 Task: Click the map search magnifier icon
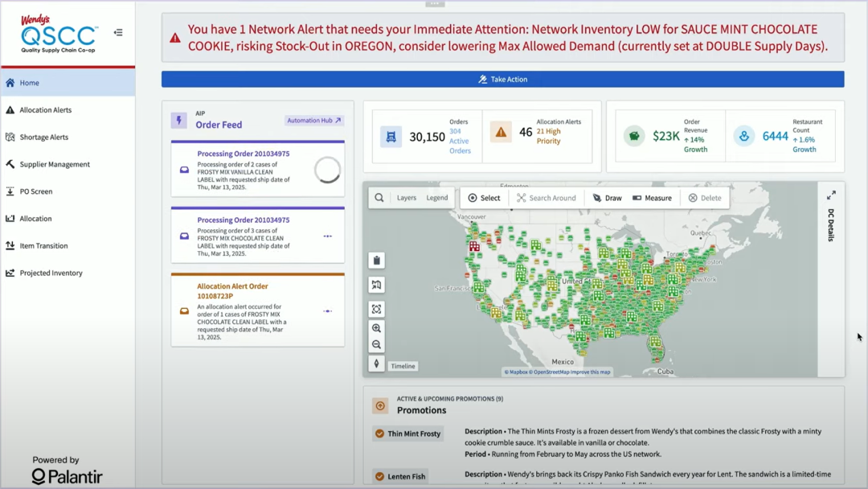pyautogui.click(x=379, y=198)
